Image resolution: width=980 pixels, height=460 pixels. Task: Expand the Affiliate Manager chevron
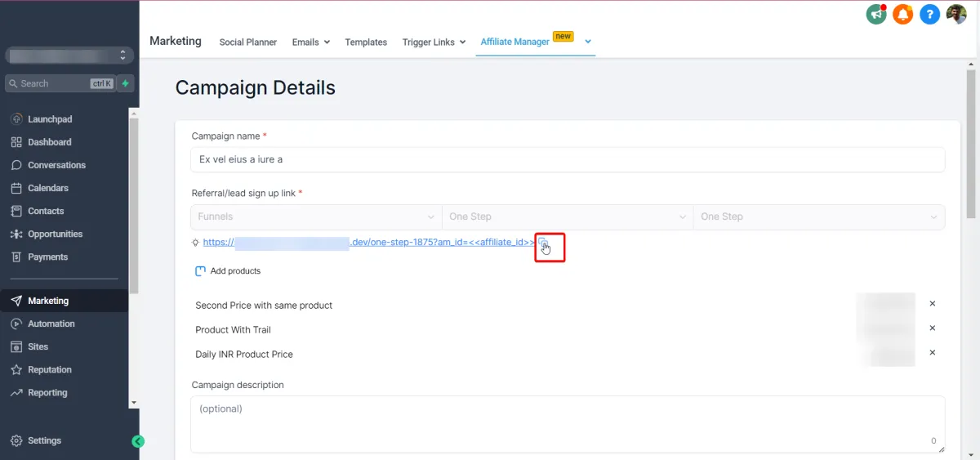[587, 41]
